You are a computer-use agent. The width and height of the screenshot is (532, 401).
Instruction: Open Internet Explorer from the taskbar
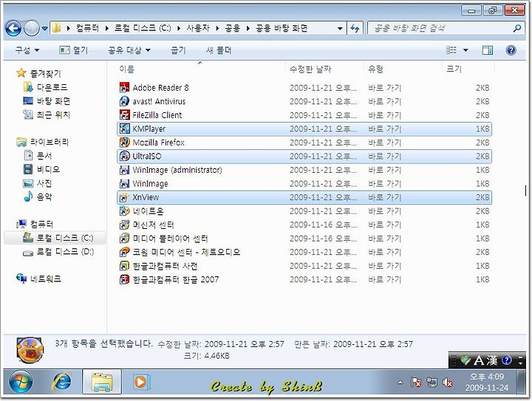[62, 382]
